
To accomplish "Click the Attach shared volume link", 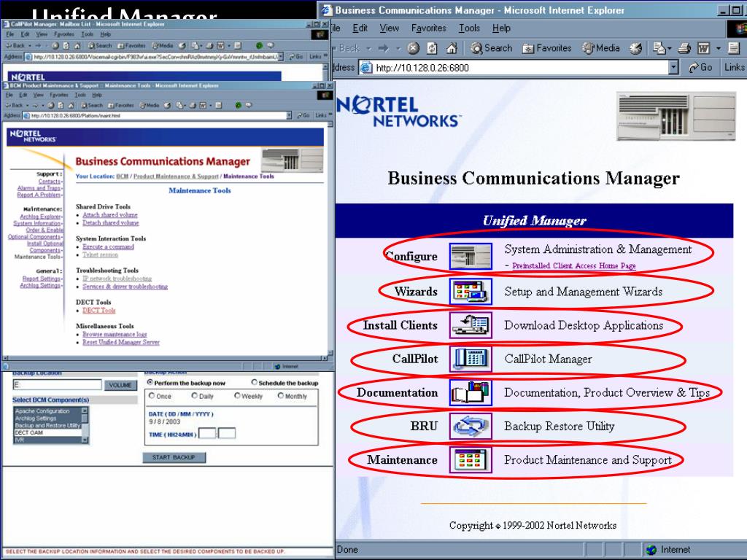I will (x=110, y=215).
